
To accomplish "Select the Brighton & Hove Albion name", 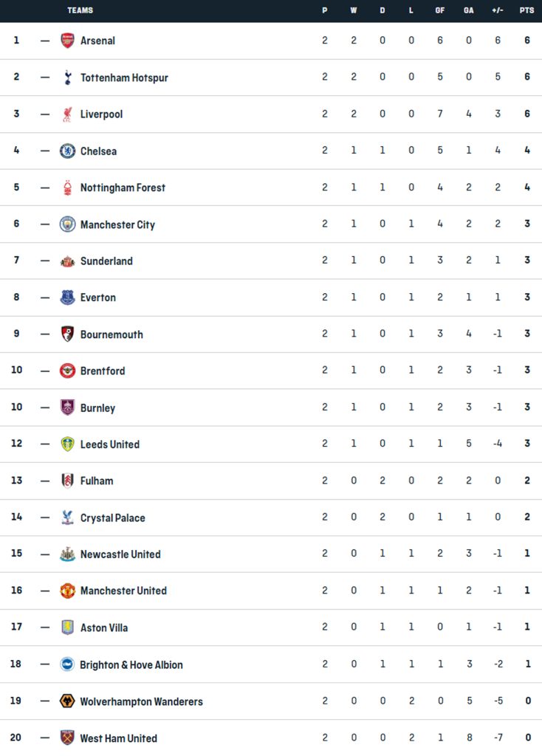I will click(131, 665).
